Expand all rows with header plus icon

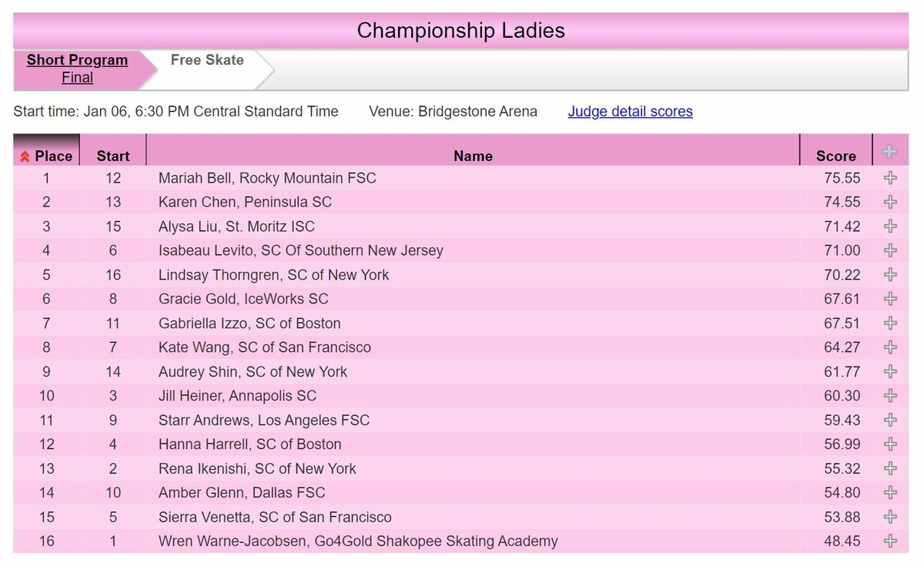(x=890, y=152)
